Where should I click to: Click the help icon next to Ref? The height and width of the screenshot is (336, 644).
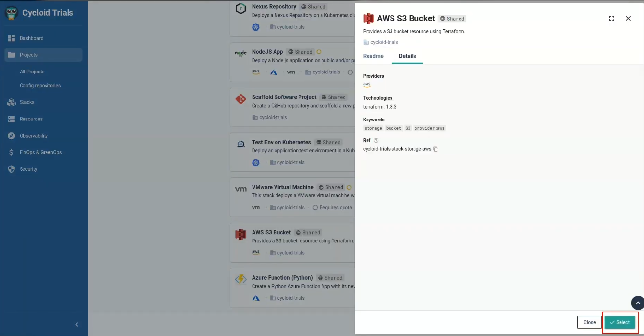pyautogui.click(x=376, y=141)
